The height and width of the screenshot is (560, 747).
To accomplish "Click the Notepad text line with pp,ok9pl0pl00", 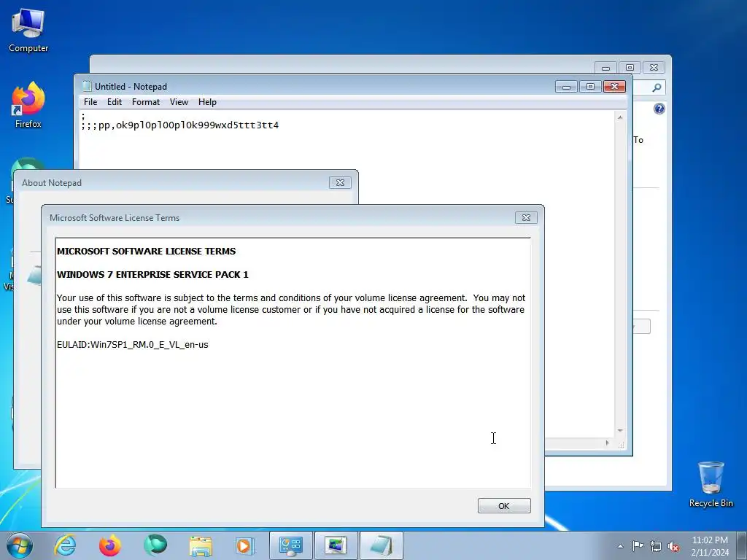I will [179, 125].
